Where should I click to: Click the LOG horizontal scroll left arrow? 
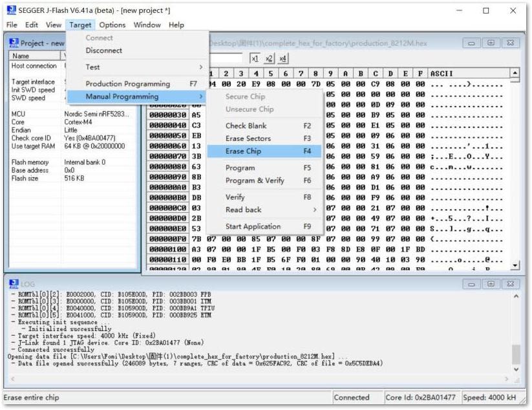tap(12, 378)
